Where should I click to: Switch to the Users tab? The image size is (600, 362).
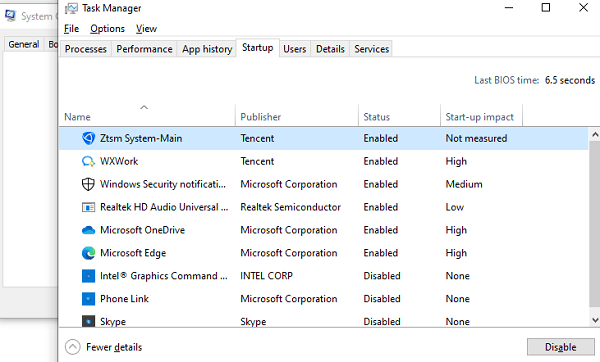pyautogui.click(x=295, y=49)
